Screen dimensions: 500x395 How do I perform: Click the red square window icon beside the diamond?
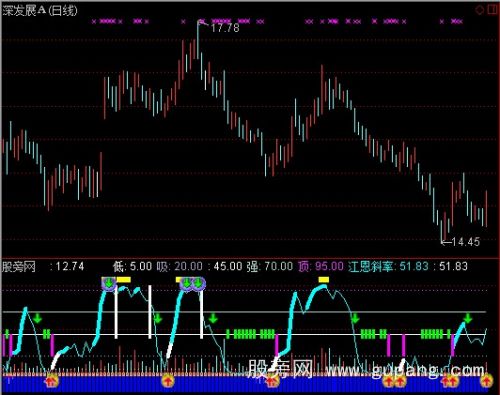click(492, 10)
